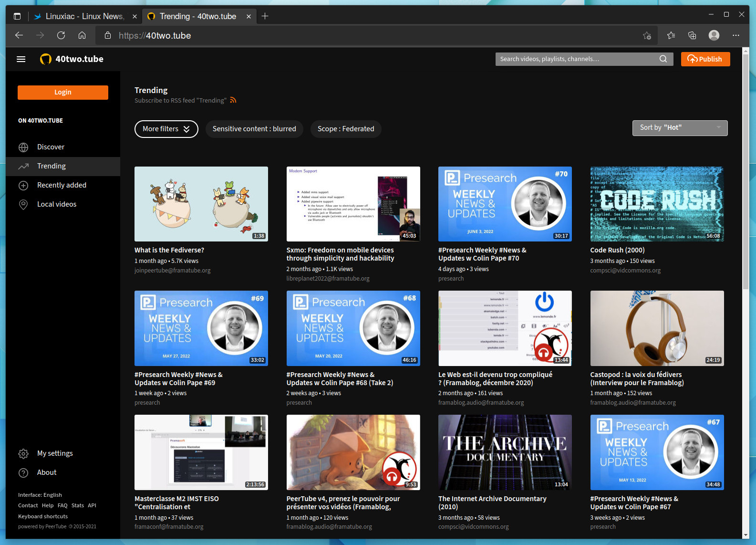This screenshot has height=545, width=756.
Task: Toggle Scope Federated filter
Action: 346,129
